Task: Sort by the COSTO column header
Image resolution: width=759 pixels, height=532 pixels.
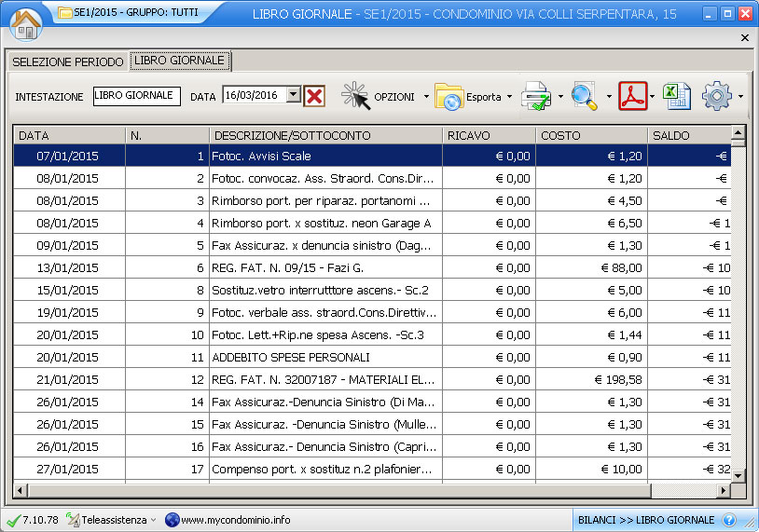Action: point(590,135)
